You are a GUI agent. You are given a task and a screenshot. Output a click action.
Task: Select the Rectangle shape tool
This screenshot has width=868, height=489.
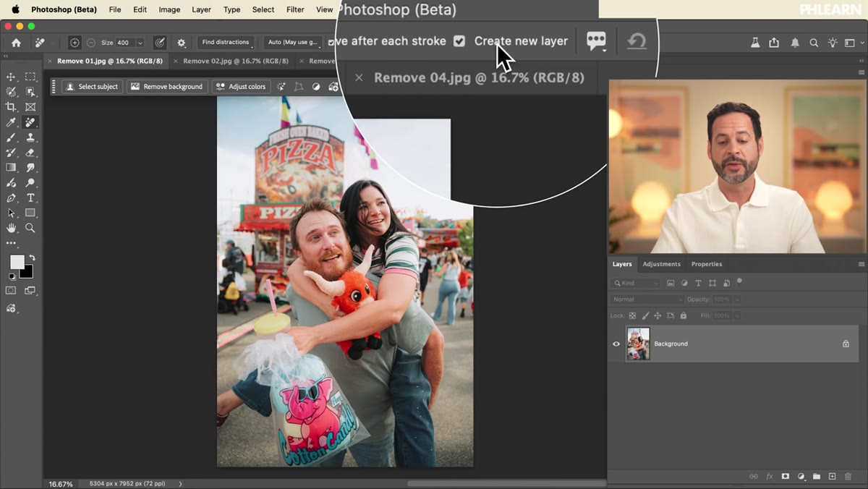pos(30,213)
